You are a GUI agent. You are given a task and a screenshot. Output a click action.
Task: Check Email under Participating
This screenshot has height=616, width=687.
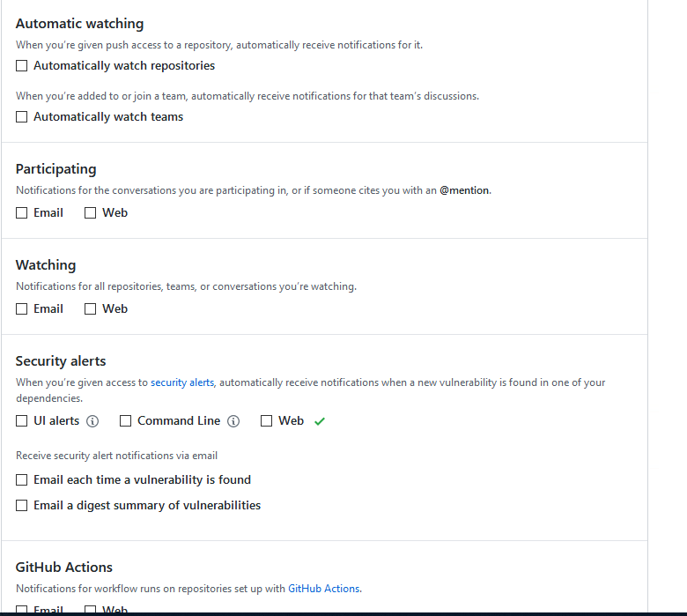(21, 212)
